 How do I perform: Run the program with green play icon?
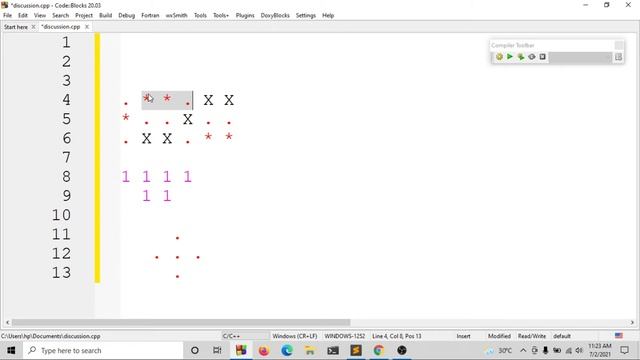point(510,57)
